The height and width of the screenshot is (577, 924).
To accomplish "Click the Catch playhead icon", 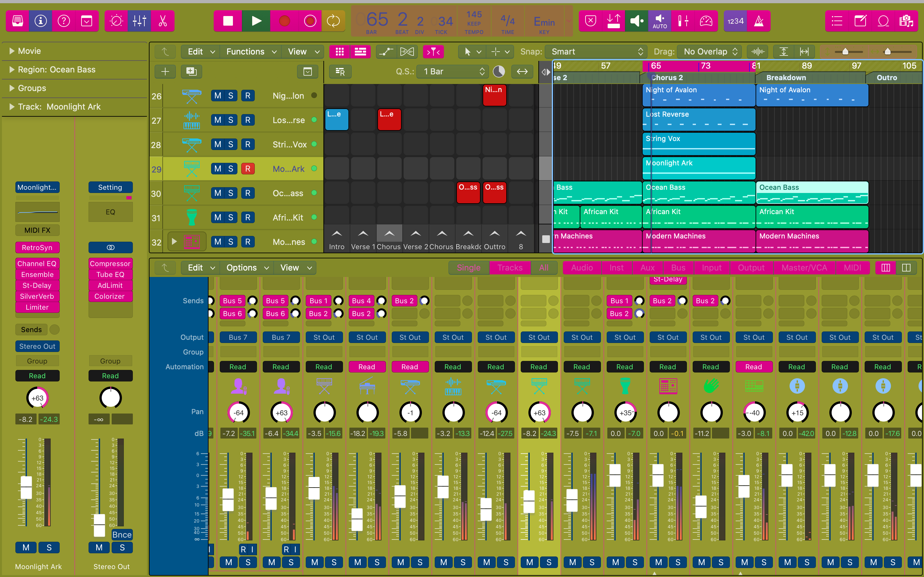I will click(433, 52).
